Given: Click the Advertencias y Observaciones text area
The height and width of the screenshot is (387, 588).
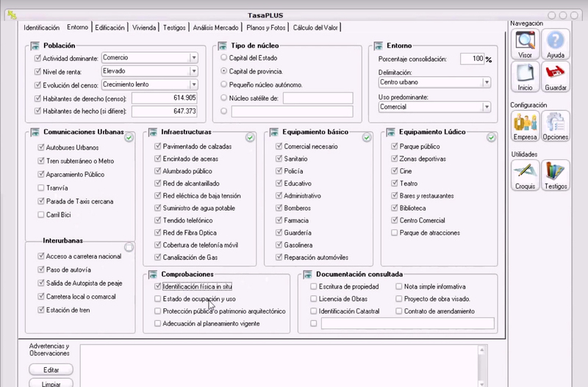Looking at the screenshot, I should 279,366.
